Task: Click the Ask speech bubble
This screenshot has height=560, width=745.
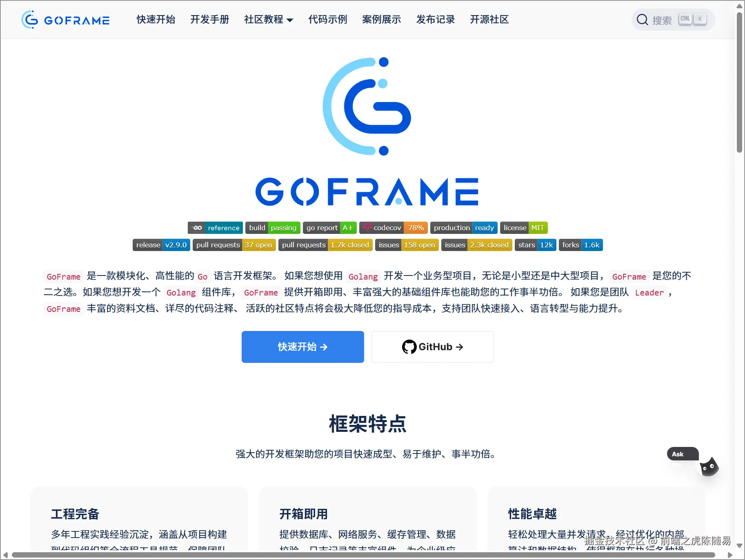Action: coord(683,454)
